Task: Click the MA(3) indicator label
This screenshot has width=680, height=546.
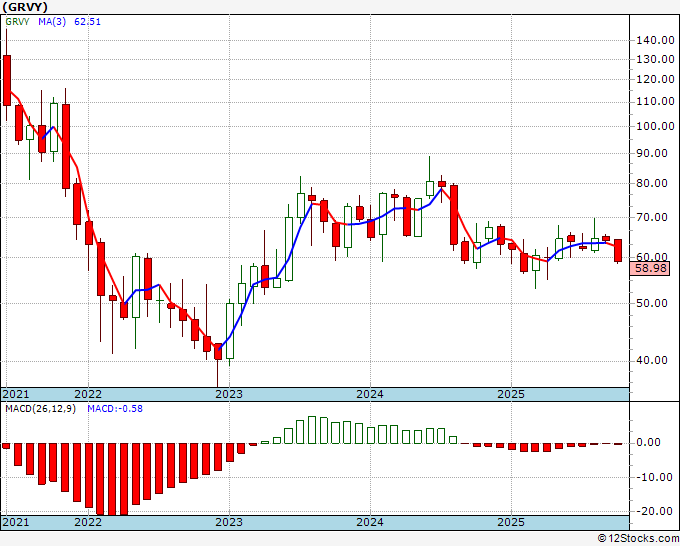Action: point(52,21)
